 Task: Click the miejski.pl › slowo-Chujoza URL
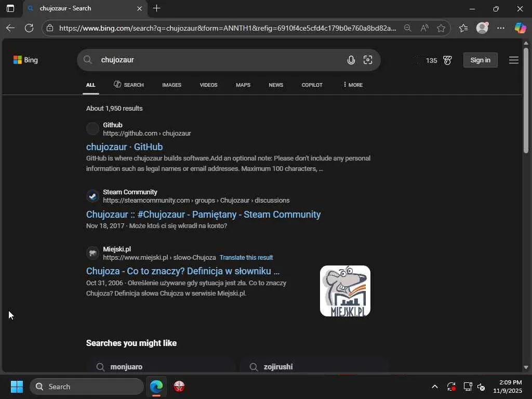point(159,258)
